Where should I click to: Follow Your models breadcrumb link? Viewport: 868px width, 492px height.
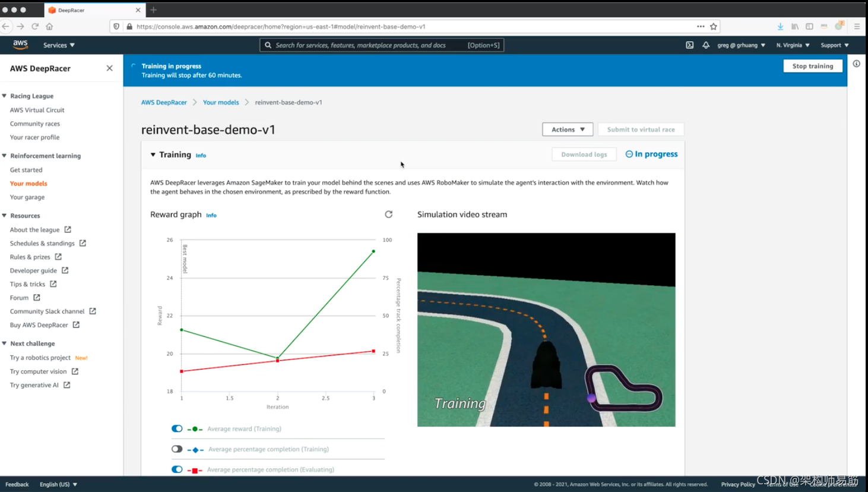(221, 102)
